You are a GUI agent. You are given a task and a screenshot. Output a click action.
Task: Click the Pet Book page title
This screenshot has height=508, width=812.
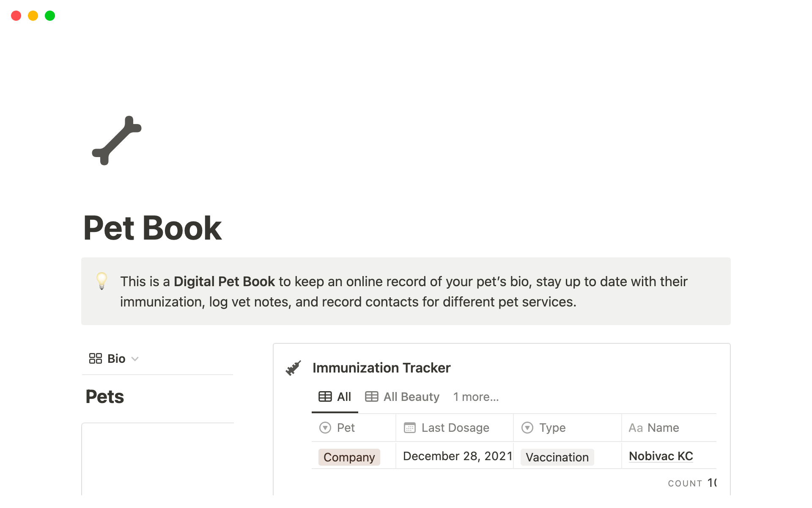[x=153, y=228]
